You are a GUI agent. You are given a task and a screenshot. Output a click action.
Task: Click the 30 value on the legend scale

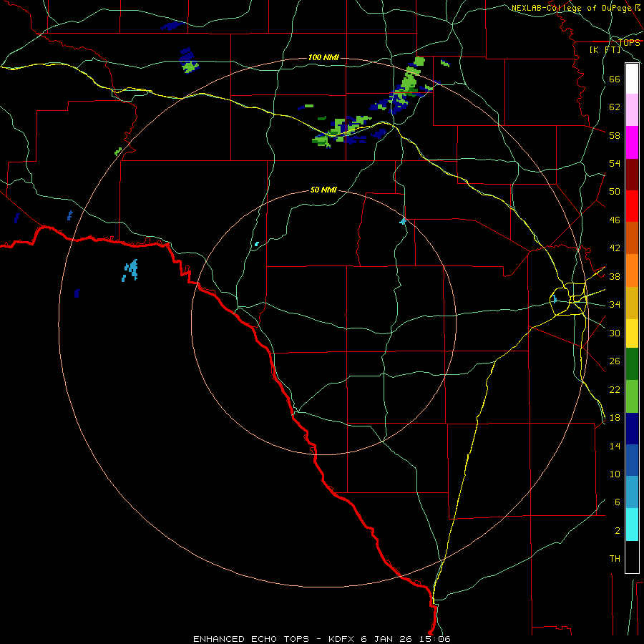click(615, 333)
